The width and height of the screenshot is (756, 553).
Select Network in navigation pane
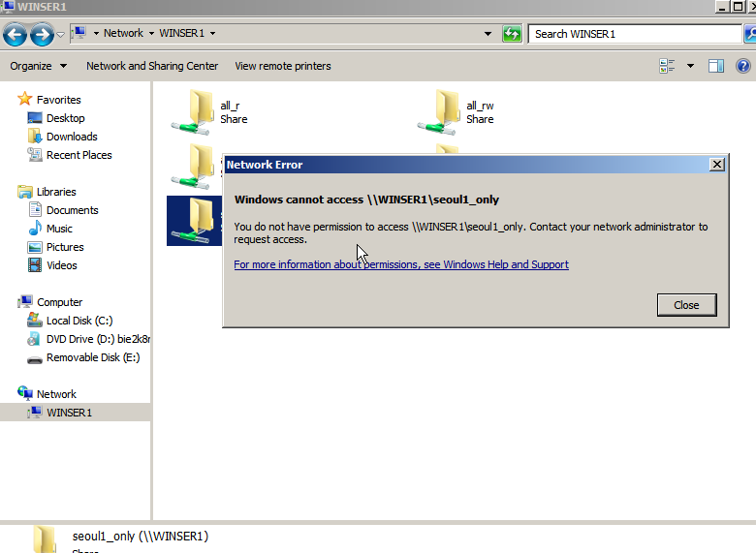[56, 394]
